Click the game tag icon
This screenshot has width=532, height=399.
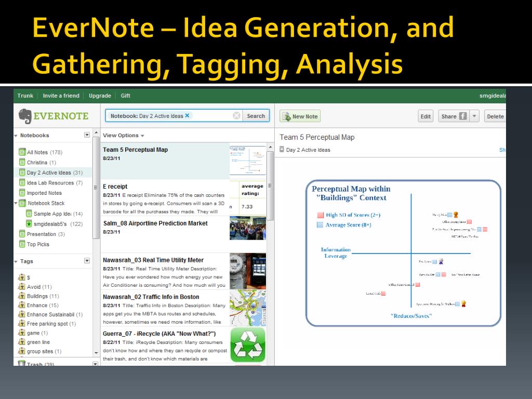pyautogui.click(x=22, y=333)
